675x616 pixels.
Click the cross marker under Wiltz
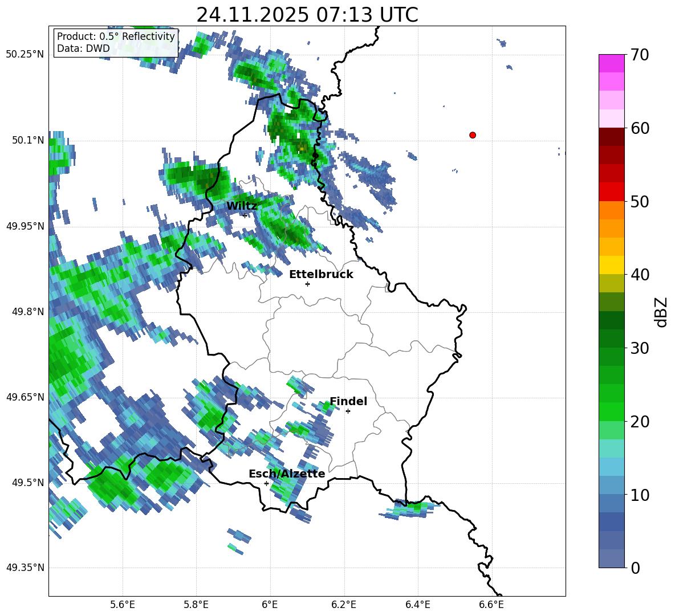245,215
